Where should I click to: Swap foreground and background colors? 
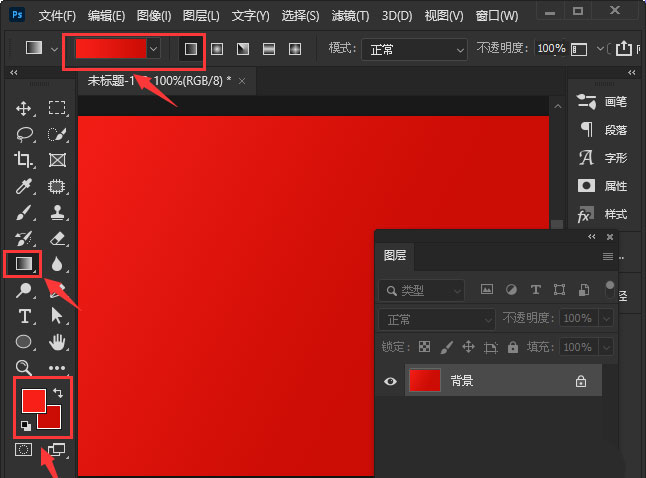coord(58,393)
